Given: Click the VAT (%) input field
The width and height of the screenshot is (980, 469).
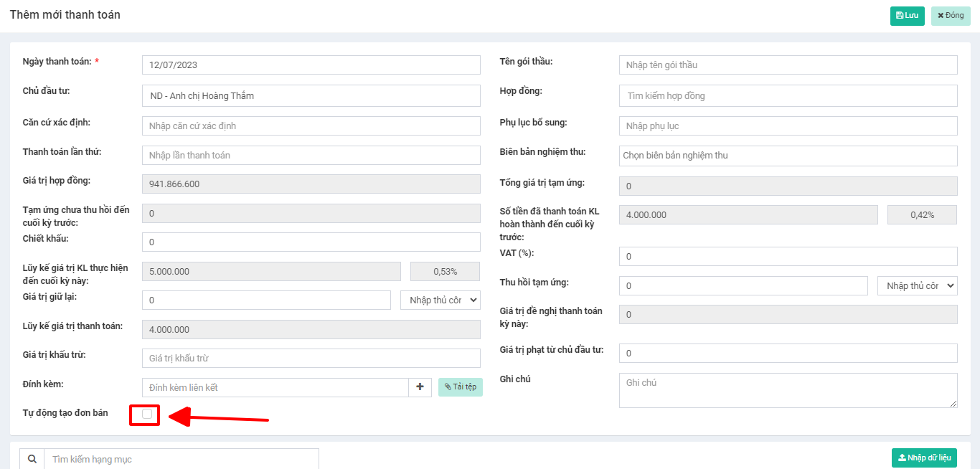Looking at the screenshot, I should point(788,256).
